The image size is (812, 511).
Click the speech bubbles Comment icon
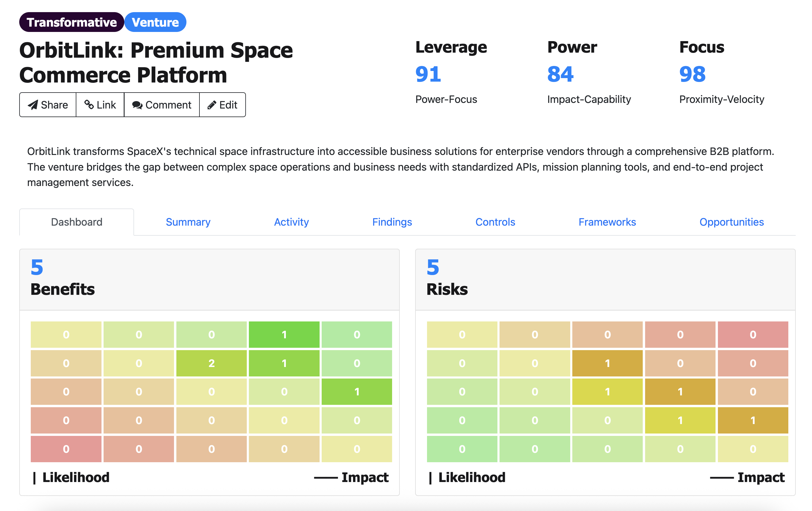coord(137,105)
